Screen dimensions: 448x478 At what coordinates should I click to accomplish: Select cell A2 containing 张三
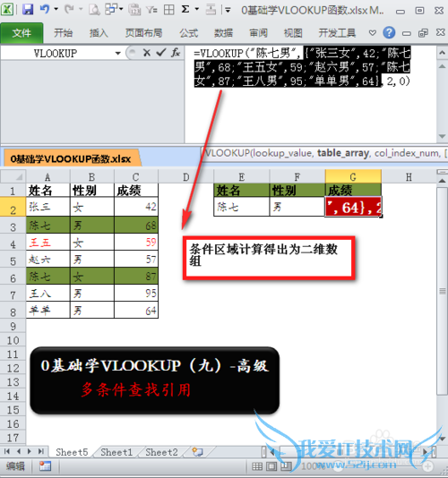(x=47, y=207)
